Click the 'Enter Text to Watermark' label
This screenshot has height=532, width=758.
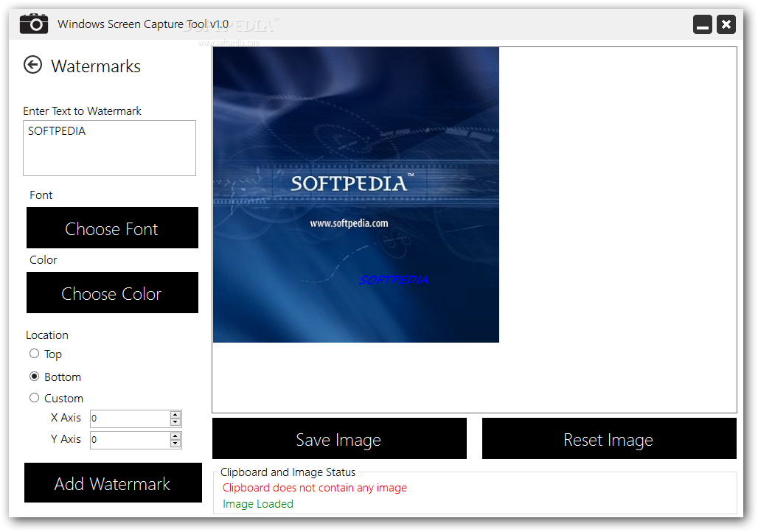click(82, 111)
